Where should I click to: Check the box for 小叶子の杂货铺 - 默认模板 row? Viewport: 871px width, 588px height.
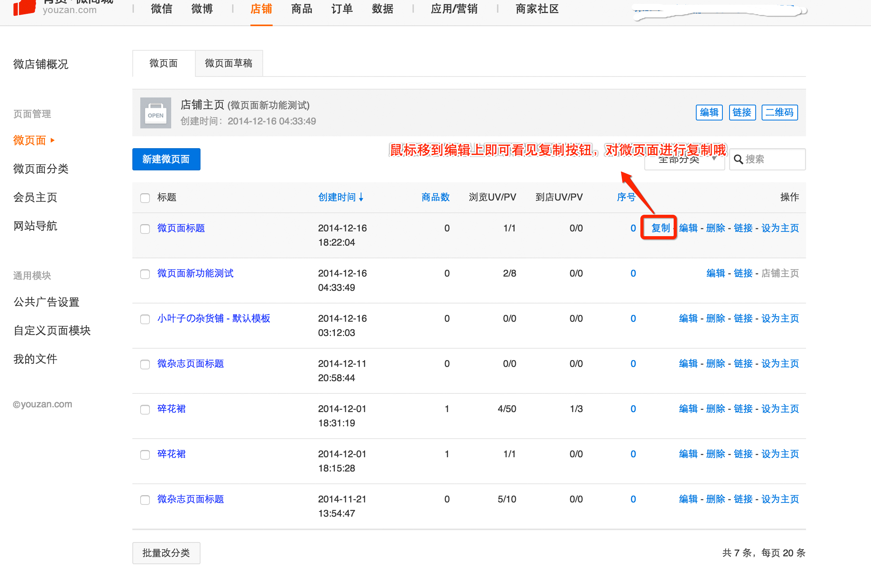pyautogui.click(x=145, y=319)
